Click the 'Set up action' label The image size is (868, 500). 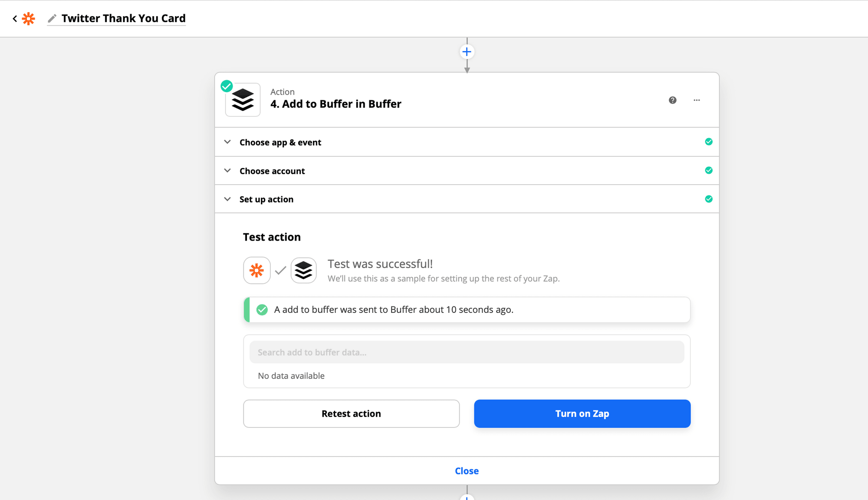coord(266,199)
